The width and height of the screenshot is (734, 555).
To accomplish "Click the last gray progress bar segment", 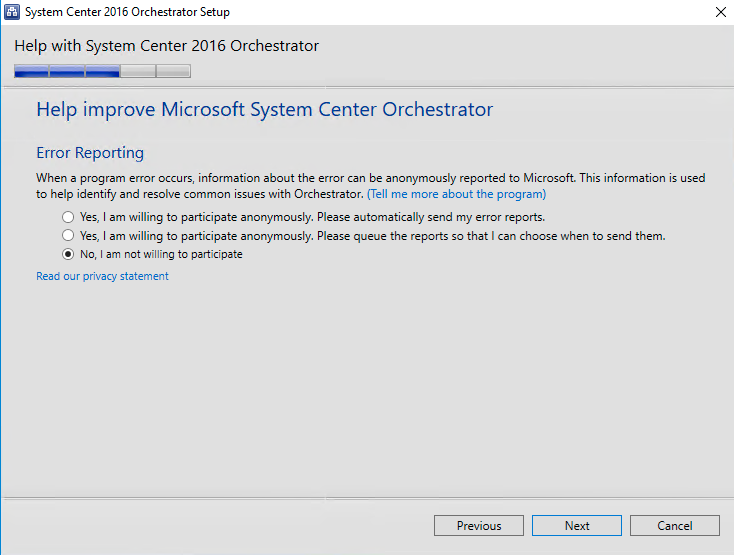I will coord(173,71).
